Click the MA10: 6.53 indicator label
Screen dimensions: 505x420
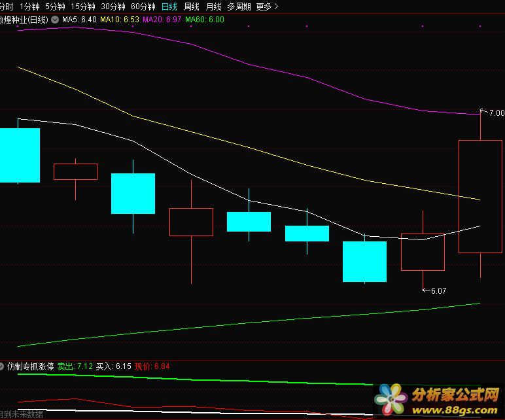pos(120,20)
